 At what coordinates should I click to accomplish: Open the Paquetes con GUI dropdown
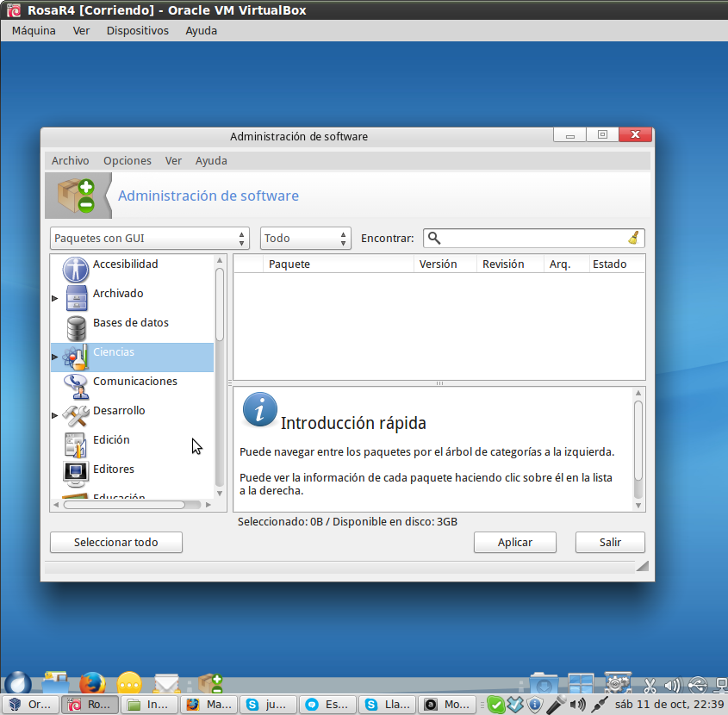[x=150, y=239]
